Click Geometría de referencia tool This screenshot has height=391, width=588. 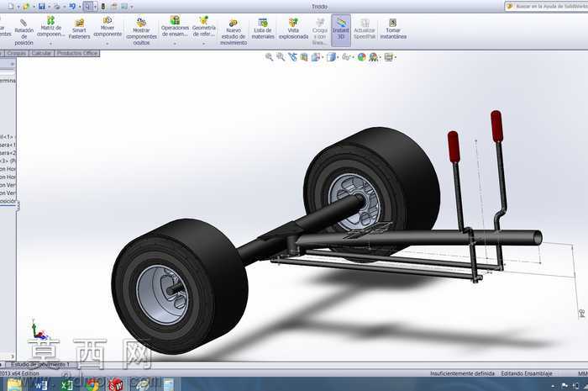[203, 26]
